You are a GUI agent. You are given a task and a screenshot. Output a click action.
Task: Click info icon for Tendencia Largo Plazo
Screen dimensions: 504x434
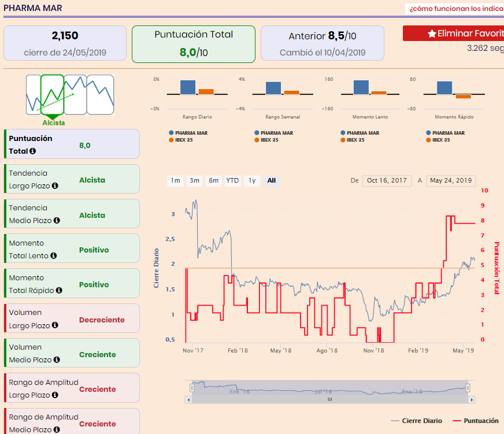point(55,186)
